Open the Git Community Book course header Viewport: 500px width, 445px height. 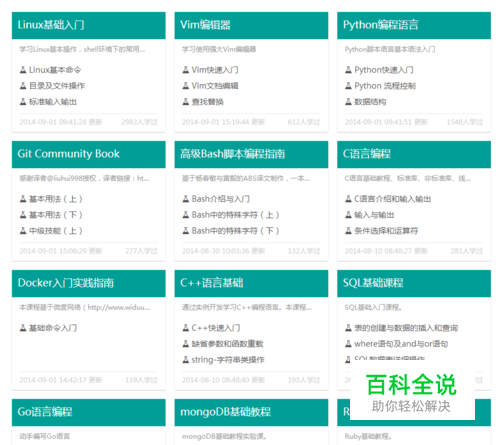(x=89, y=154)
